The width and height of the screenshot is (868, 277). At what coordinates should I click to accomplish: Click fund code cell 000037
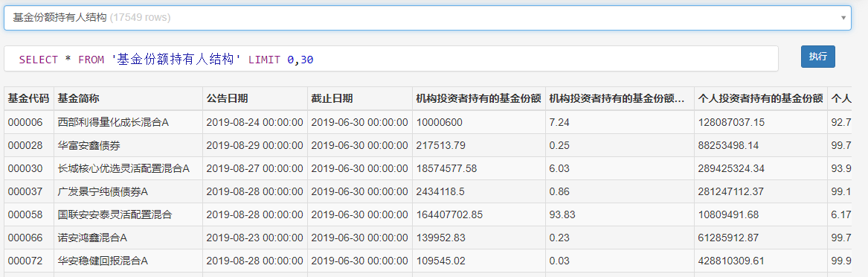(x=29, y=191)
